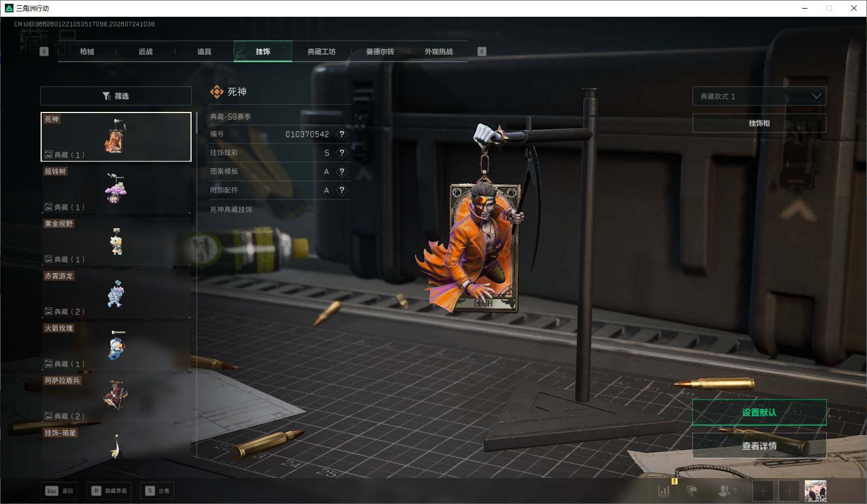Click S 出售 to sell item
This screenshot has width=867, height=504.
pos(157,490)
